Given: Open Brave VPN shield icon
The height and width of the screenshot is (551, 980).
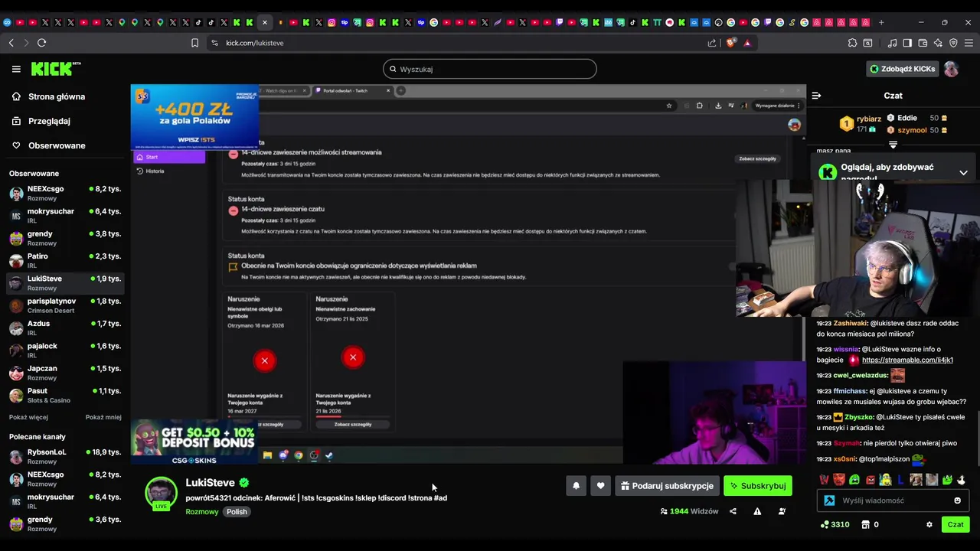Looking at the screenshot, I should coord(953,43).
